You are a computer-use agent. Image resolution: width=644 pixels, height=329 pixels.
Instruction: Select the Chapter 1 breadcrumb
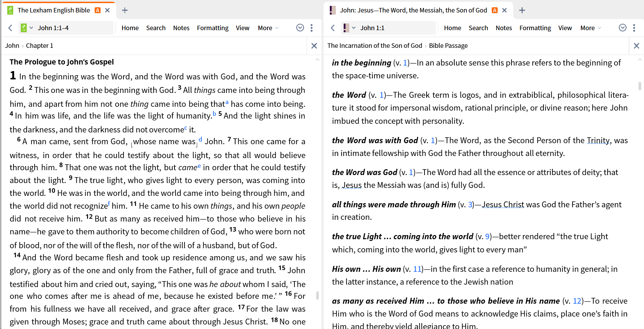tap(40, 45)
